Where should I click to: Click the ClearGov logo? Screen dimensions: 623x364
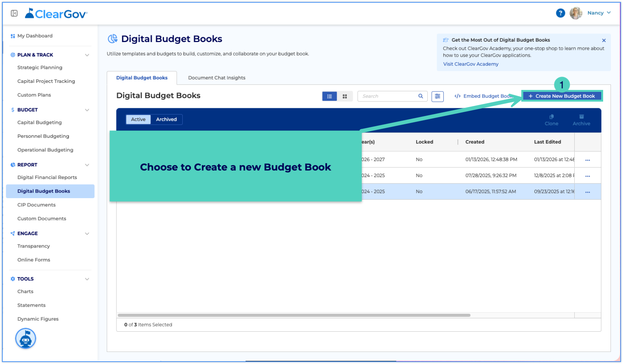(56, 14)
